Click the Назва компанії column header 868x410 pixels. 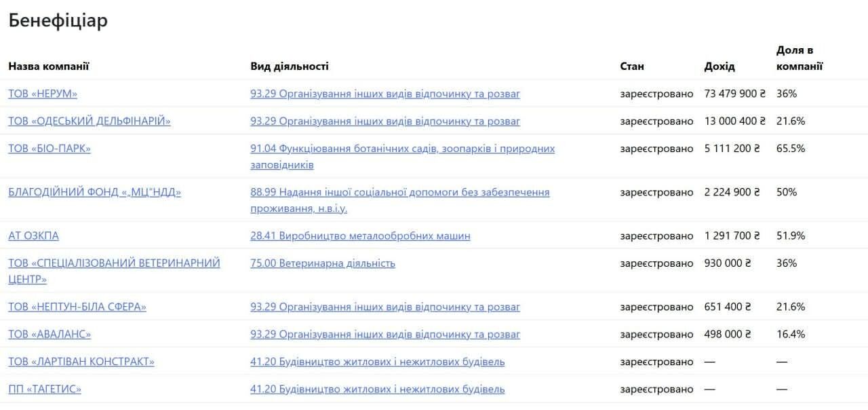tap(49, 67)
